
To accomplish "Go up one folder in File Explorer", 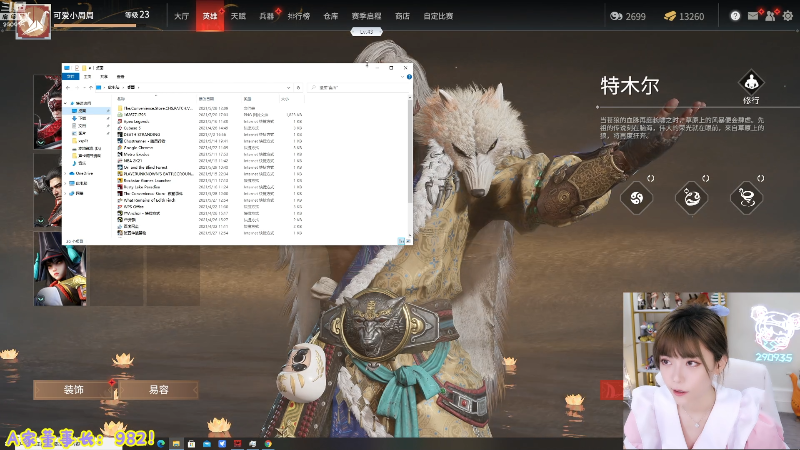I will coord(90,87).
